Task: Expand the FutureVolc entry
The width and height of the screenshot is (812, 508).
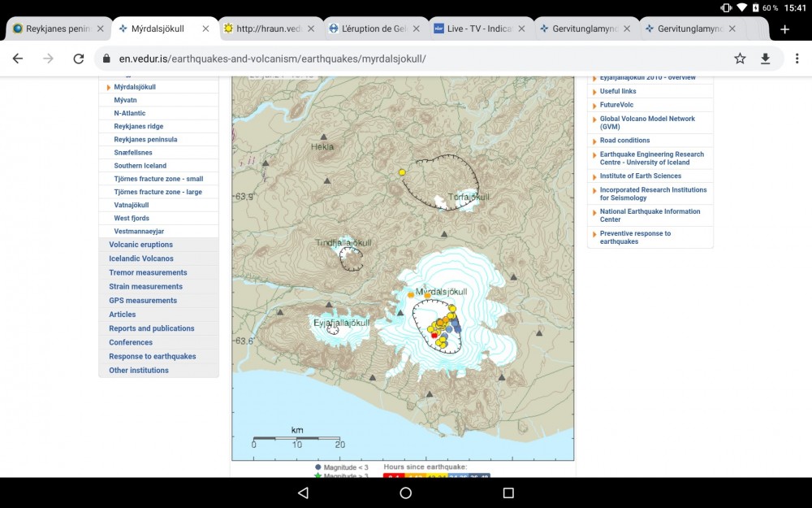Action: [x=615, y=104]
